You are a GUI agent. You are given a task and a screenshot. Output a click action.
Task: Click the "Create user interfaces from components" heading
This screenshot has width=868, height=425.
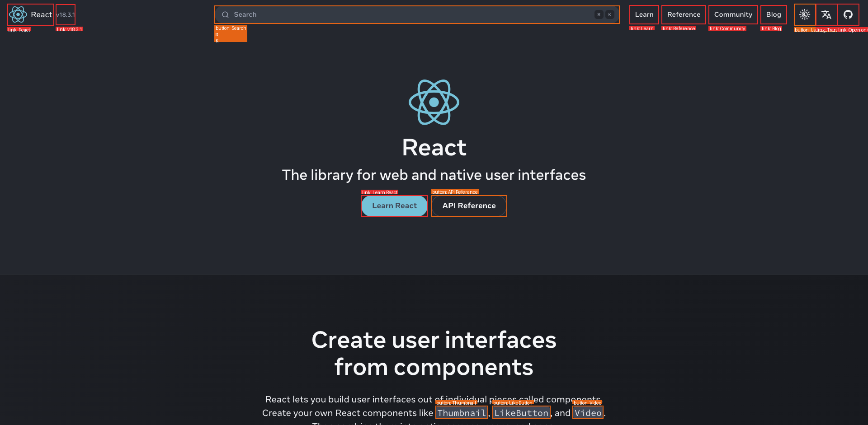434,353
